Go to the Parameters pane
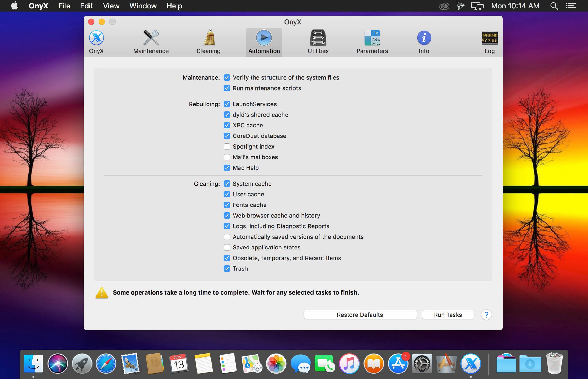The height and width of the screenshot is (379, 588). [372, 42]
